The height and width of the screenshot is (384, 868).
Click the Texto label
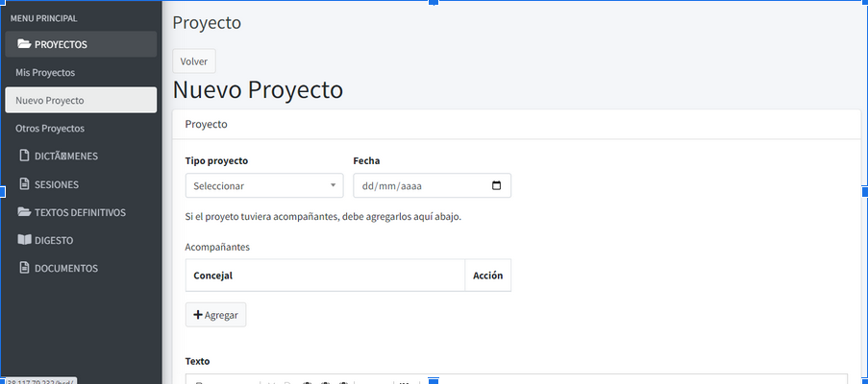coord(197,361)
